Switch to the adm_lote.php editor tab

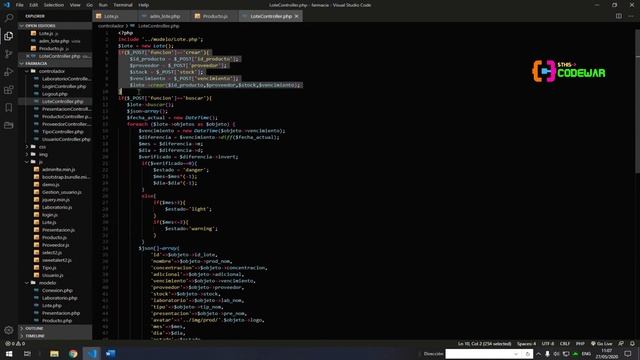[164, 16]
